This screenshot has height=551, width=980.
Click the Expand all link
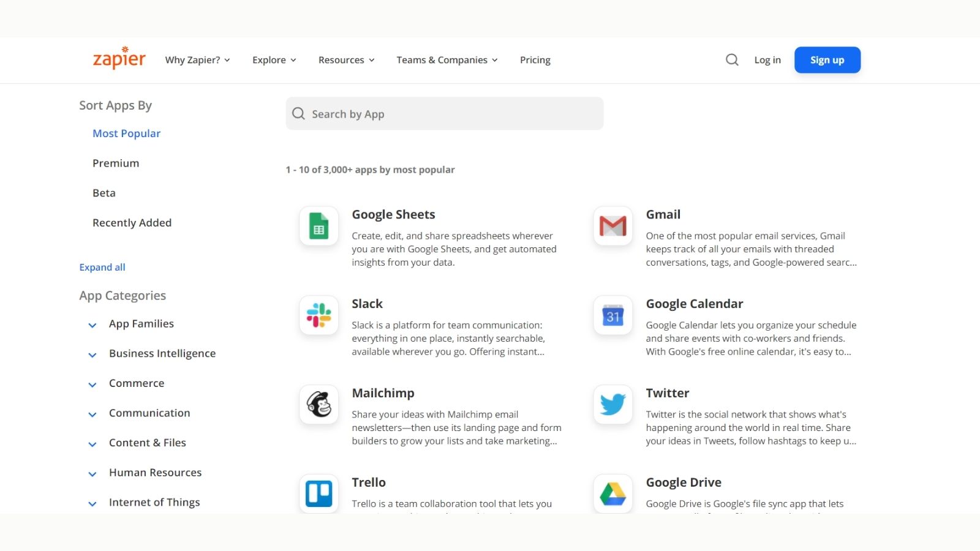[102, 267]
